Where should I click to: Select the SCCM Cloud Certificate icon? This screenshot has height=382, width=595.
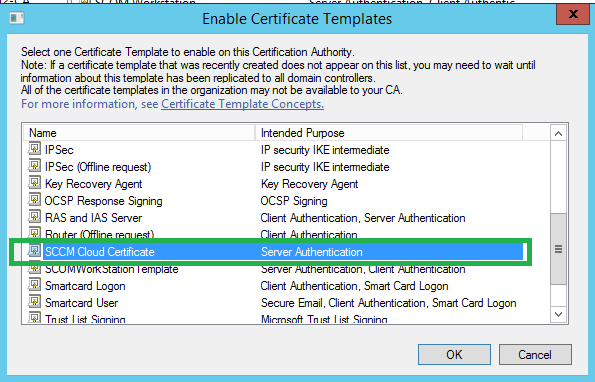[34, 251]
